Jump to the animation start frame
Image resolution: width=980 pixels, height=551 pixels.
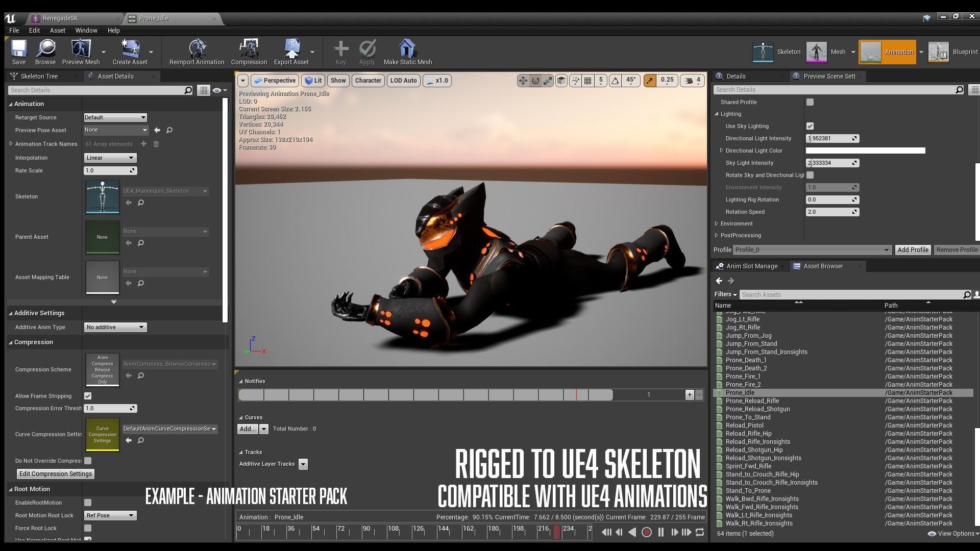tap(606, 532)
